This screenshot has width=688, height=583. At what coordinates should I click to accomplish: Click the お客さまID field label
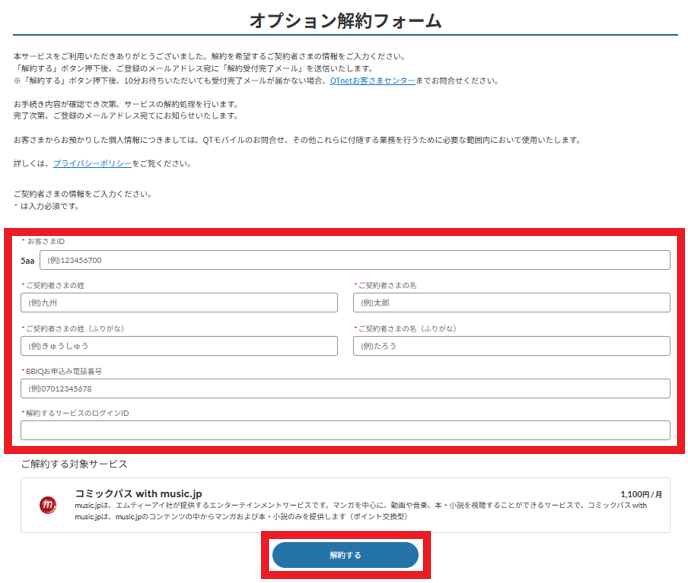[46, 241]
